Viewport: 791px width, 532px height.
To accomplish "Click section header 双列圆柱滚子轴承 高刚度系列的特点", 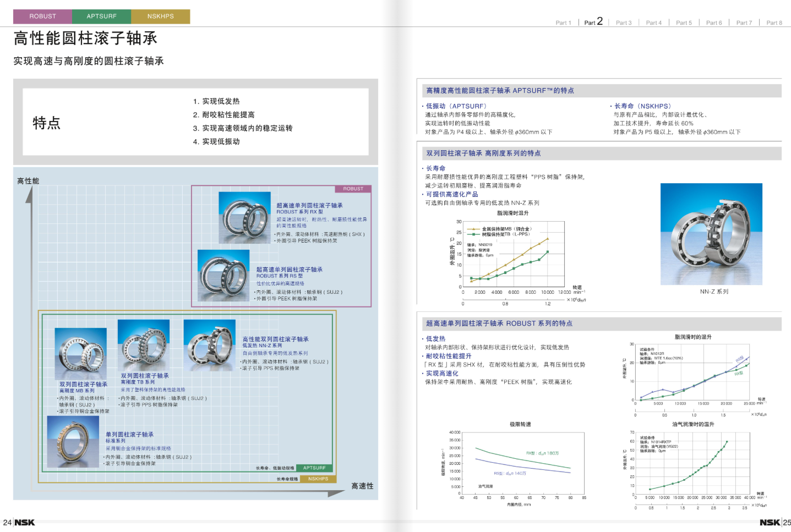I will pos(483,153).
